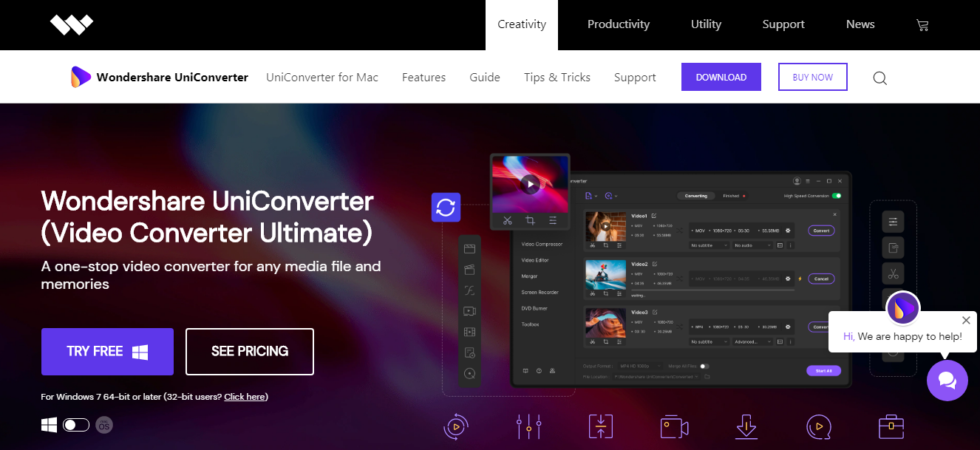Click the edit pencil next to Video1
The width and height of the screenshot is (980, 450).
654,216
